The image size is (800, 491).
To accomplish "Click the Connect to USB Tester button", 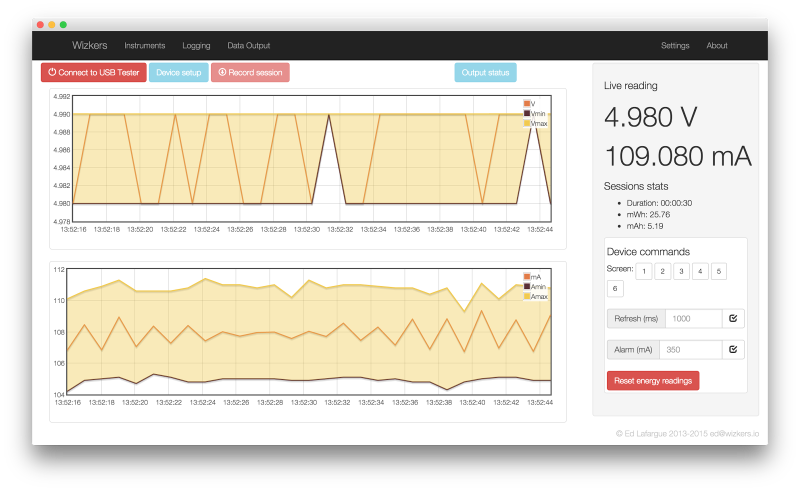I will (x=93, y=72).
